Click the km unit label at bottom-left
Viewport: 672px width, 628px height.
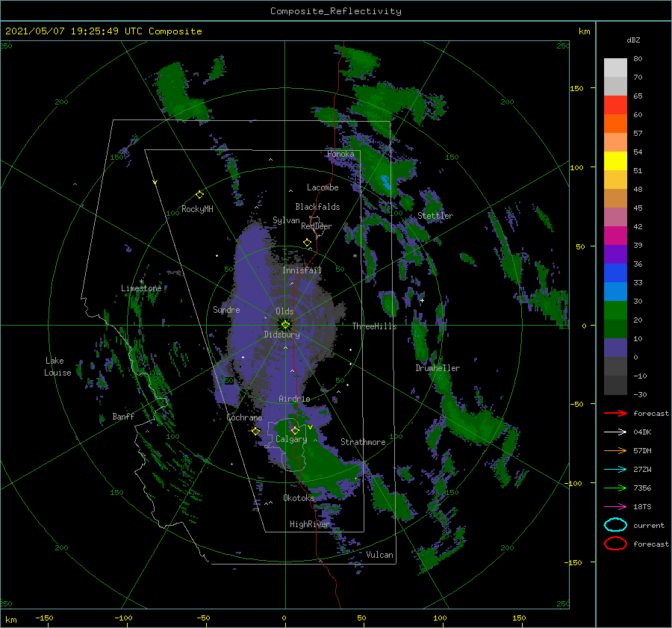coord(11,620)
